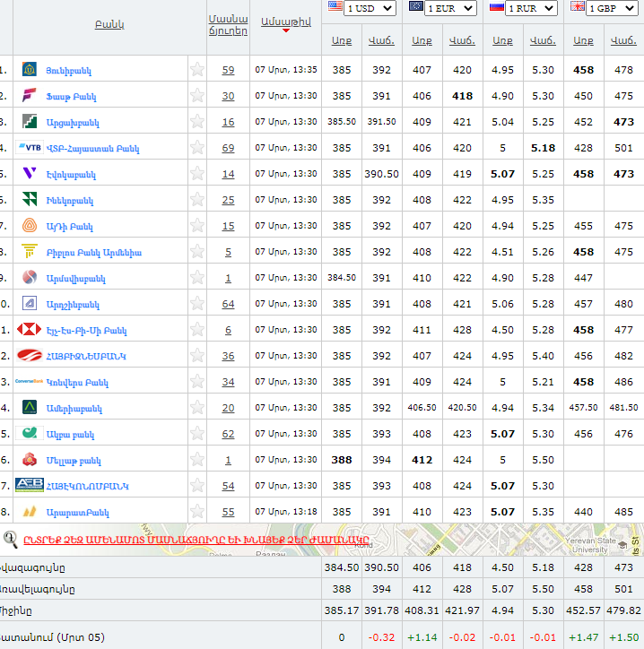Toggle favorite star for HSBC row
This screenshot has width=644, height=649.
click(x=197, y=330)
